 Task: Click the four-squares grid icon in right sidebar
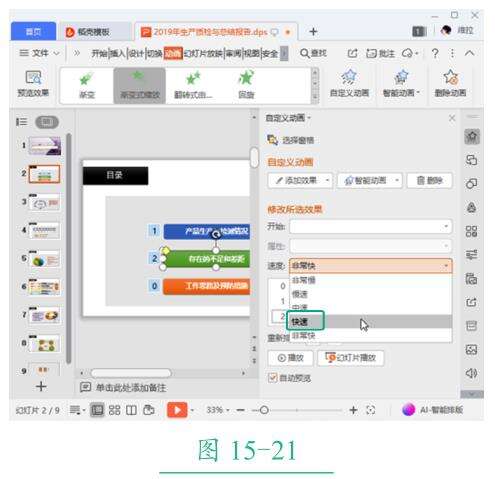click(x=471, y=231)
